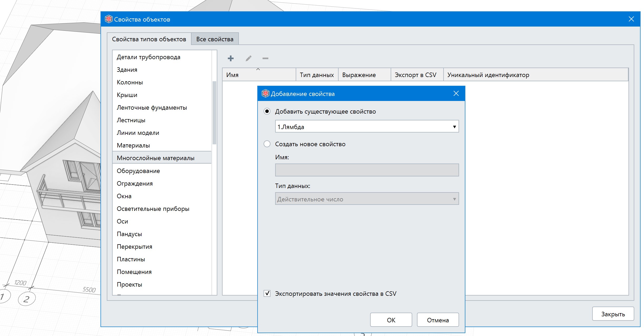The height and width of the screenshot is (336, 644).
Task: Click the minus remove property icon
Action: tap(265, 58)
